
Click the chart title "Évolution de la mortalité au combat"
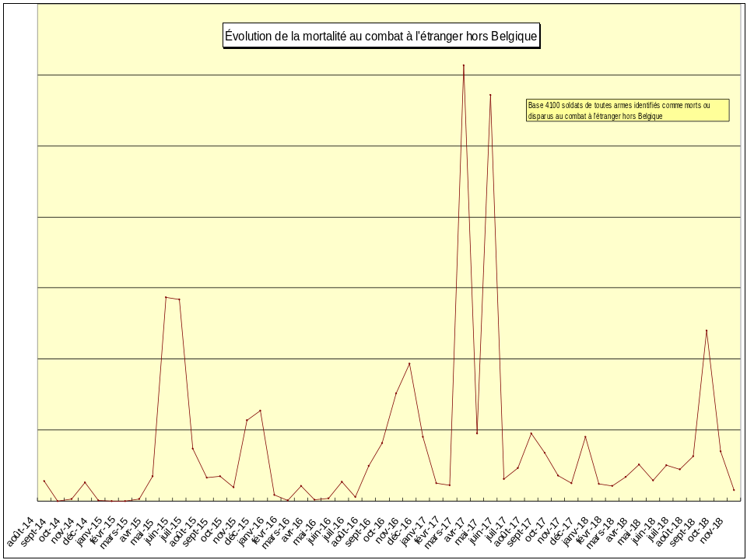point(381,36)
